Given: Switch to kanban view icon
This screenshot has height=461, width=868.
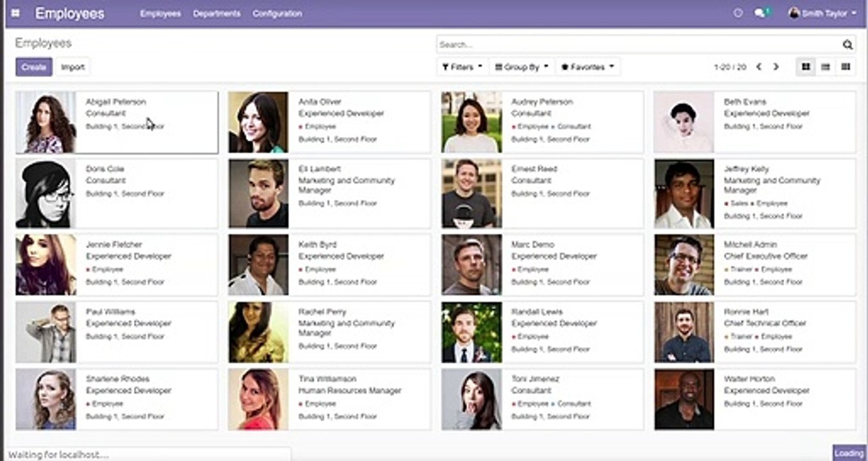Looking at the screenshot, I should [806, 67].
